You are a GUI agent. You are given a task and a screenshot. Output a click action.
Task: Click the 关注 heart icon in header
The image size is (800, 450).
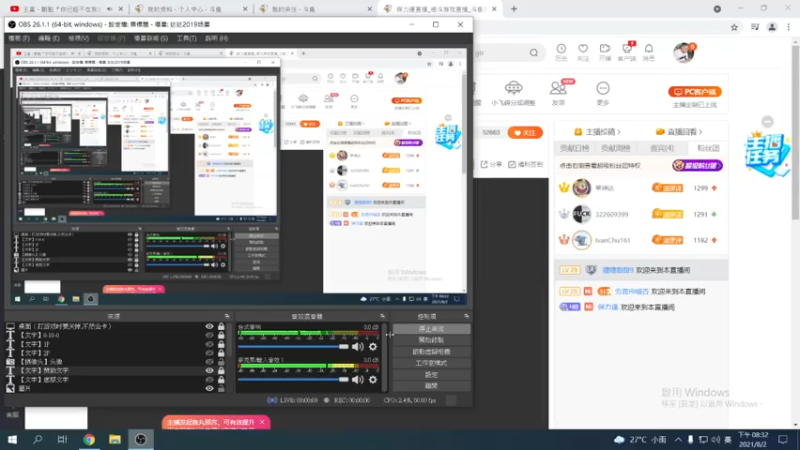coord(583,48)
